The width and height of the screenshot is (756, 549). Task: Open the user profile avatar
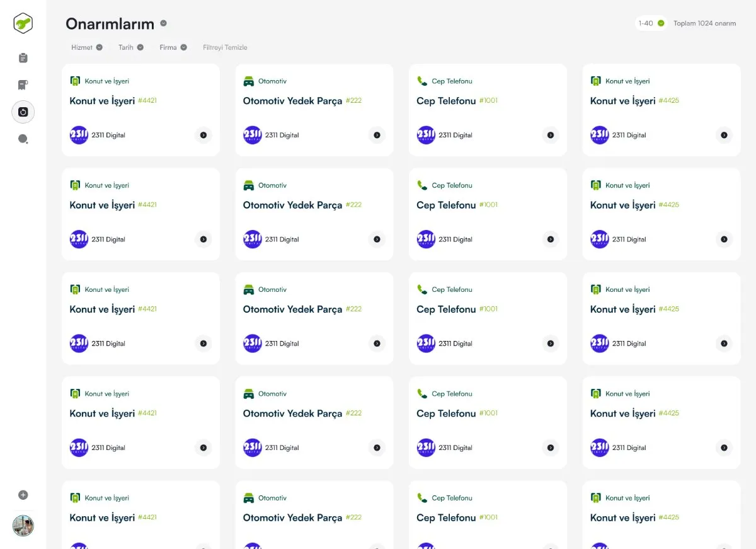[x=23, y=526]
